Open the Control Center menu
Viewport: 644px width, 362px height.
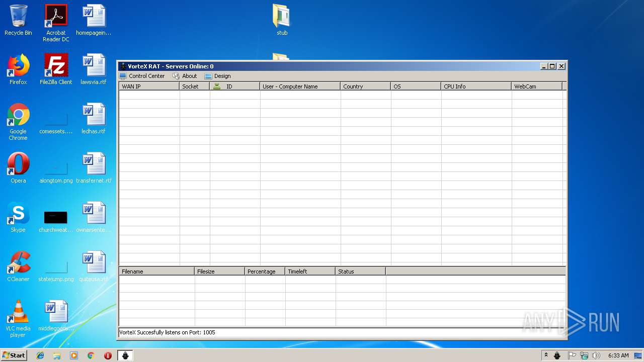pyautogui.click(x=142, y=76)
